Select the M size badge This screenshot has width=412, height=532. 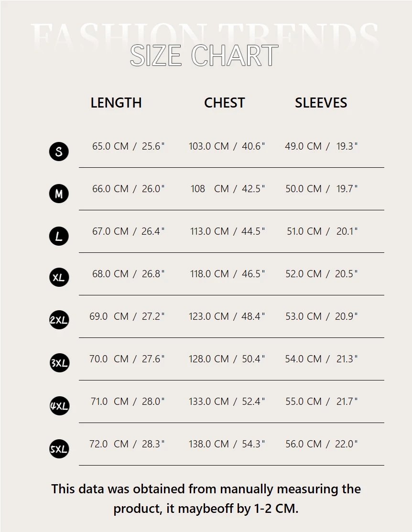pos(59,194)
